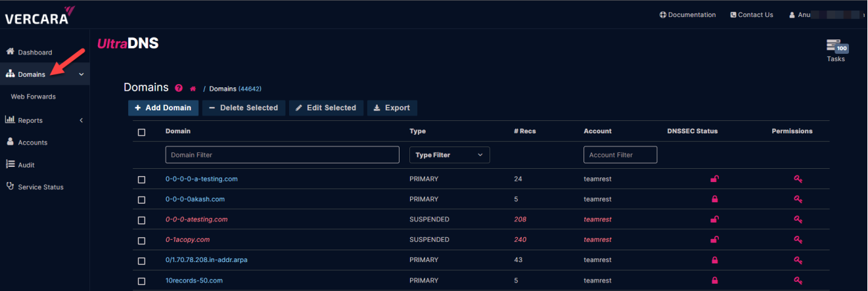Click the UltraDNS logo
The image size is (868, 291).
[x=127, y=44]
